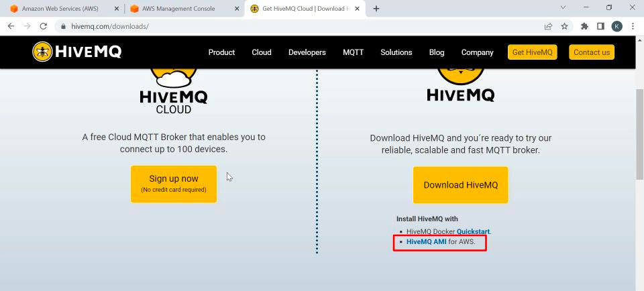The height and width of the screenshot is (291, 644).
Task: Open Chrome three-dot menu
Action: (633, 26)
